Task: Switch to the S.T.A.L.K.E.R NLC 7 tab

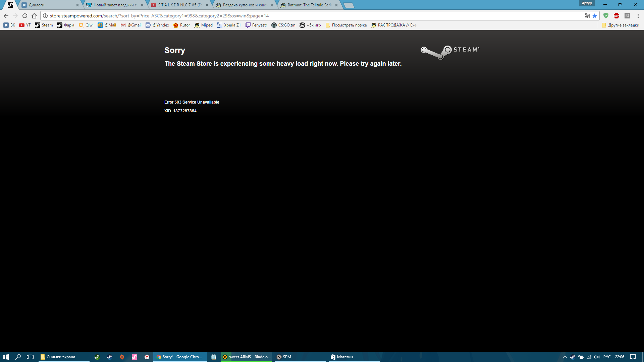Action: (x=179, y=5)
